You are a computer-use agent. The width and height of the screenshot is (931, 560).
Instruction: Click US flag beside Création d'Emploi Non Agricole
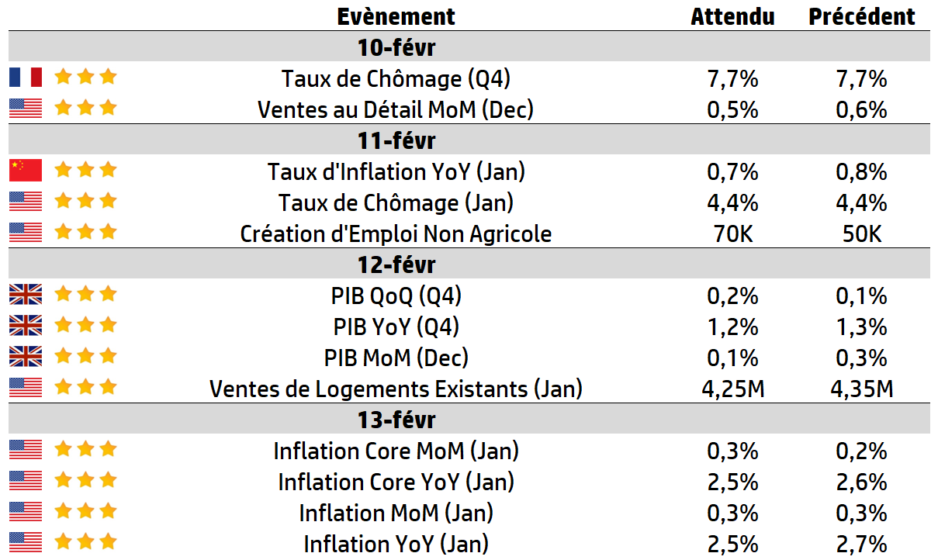(x=26, y=233)
